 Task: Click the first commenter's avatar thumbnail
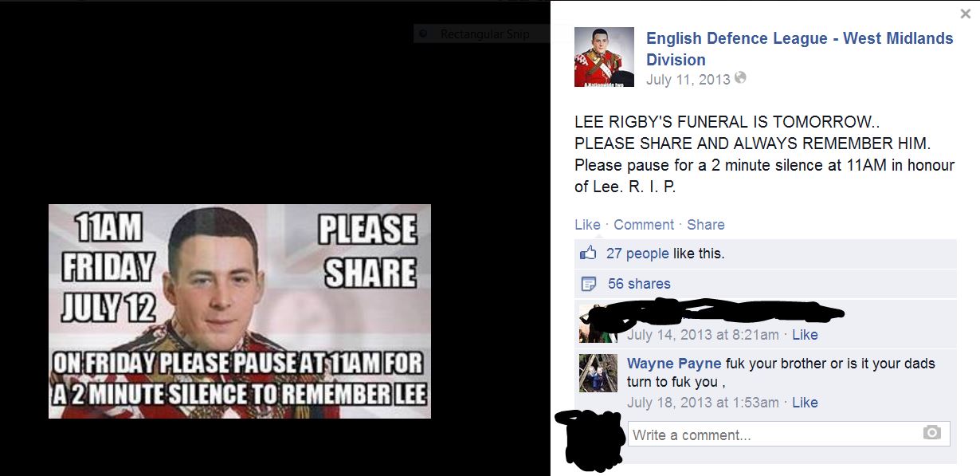click(598, 323)
